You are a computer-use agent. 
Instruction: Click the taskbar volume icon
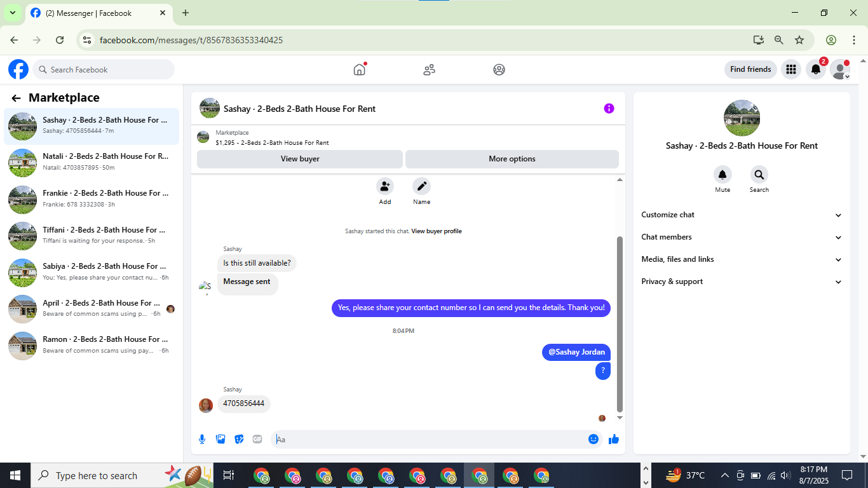click(785, 475)
